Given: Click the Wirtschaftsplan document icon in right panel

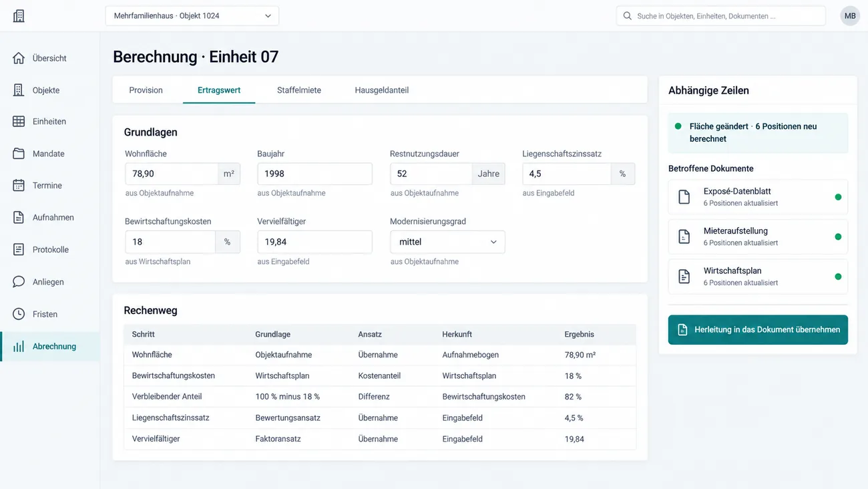Looking at the screenshot, I should coord(684,277).
